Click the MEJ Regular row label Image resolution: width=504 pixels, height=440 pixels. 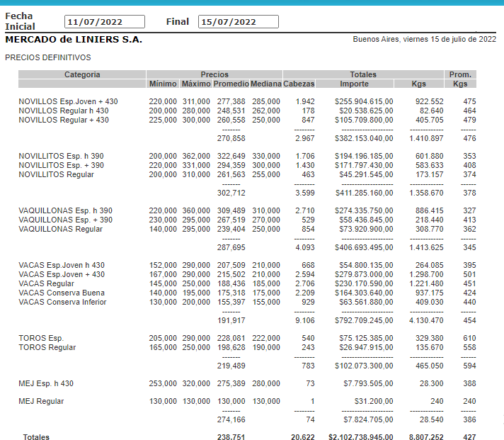tap(41, 402)
